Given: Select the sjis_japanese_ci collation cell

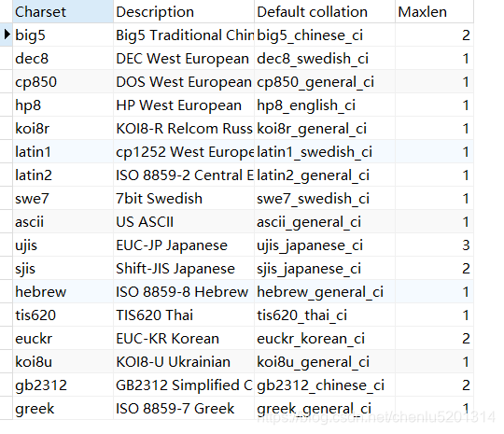Looking at the screenshot, I should pyautogui.click(x=324, y=268).
